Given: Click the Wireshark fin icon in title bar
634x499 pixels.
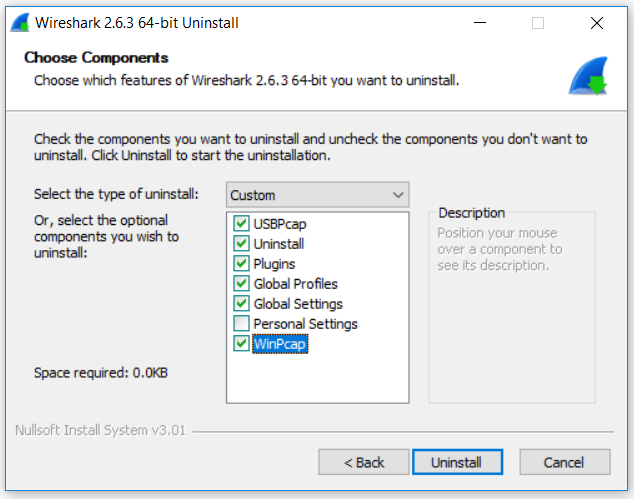Looking at the screenshot, I should click(20, 23).
